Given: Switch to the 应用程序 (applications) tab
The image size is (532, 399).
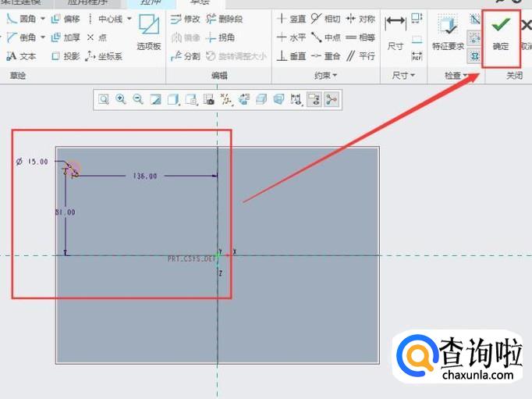Looking at the screenshot, I should coord(87,2).
